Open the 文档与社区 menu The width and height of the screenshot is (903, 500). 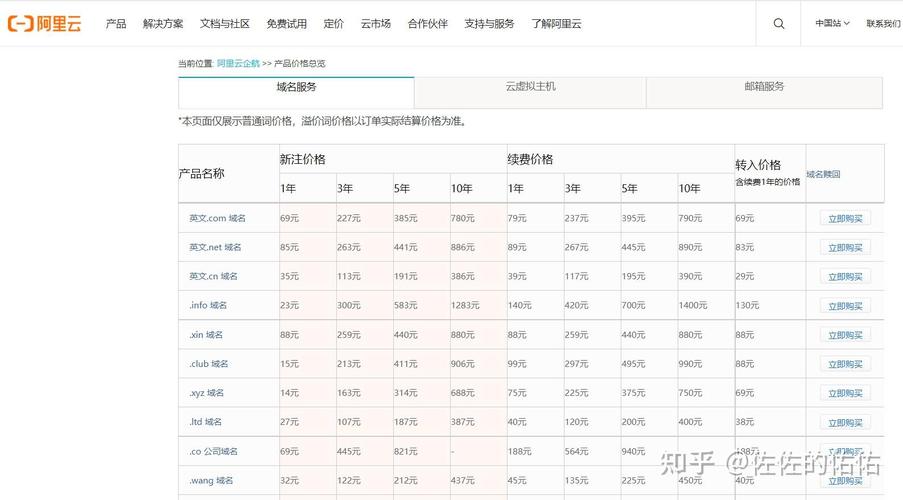225,24
